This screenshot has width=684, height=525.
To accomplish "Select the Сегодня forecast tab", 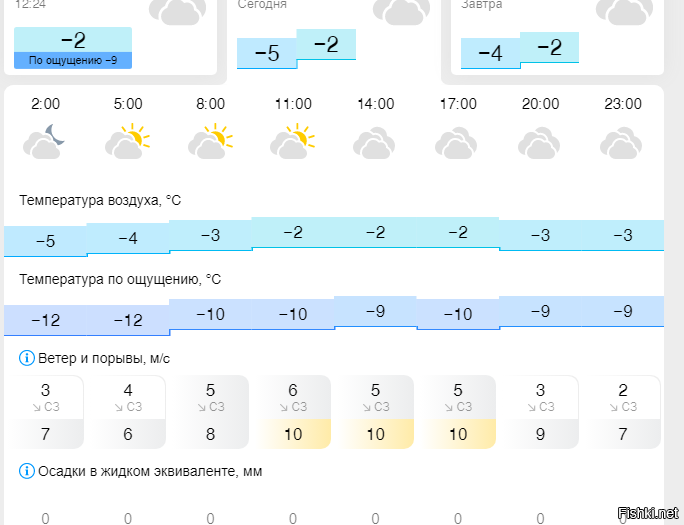I will coord(334,39).
